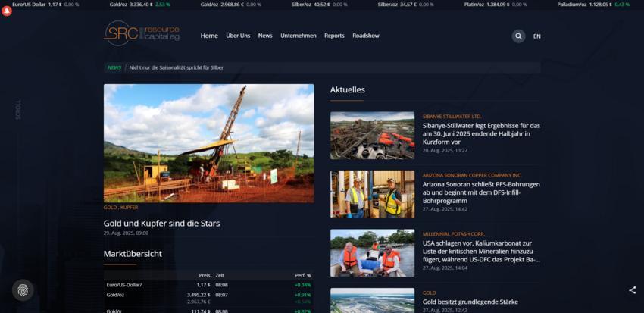Click the GOLD, KUPFER category tag
This screenshot has width=644, height=313.
(120, 208)
